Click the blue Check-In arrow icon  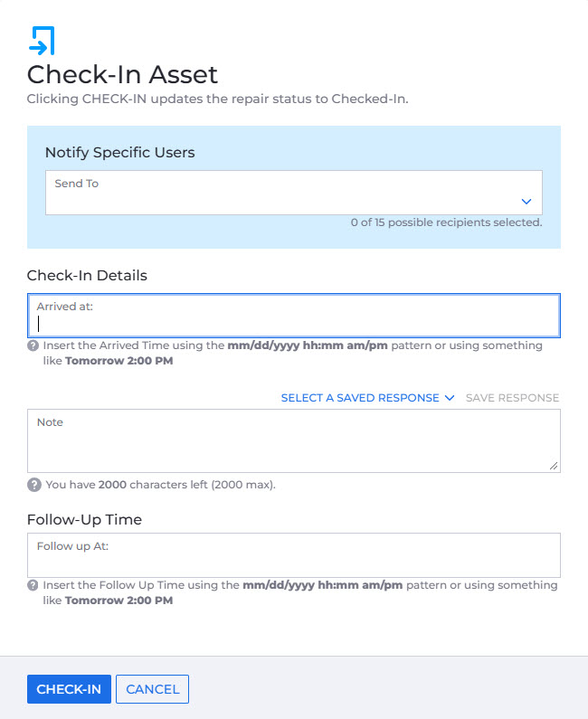pos(42,41)
